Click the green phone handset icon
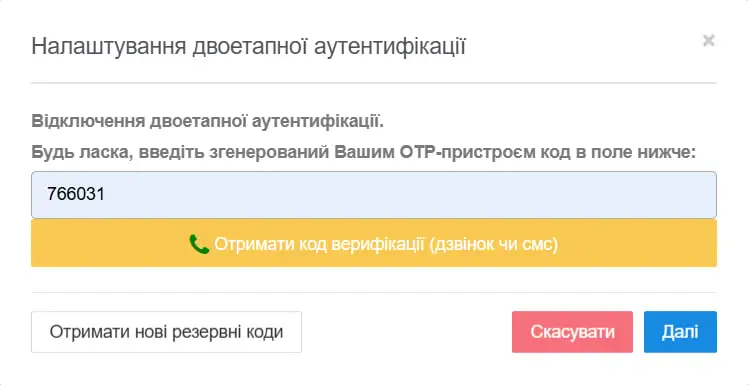The image size is (748, 385). [199, 244]
